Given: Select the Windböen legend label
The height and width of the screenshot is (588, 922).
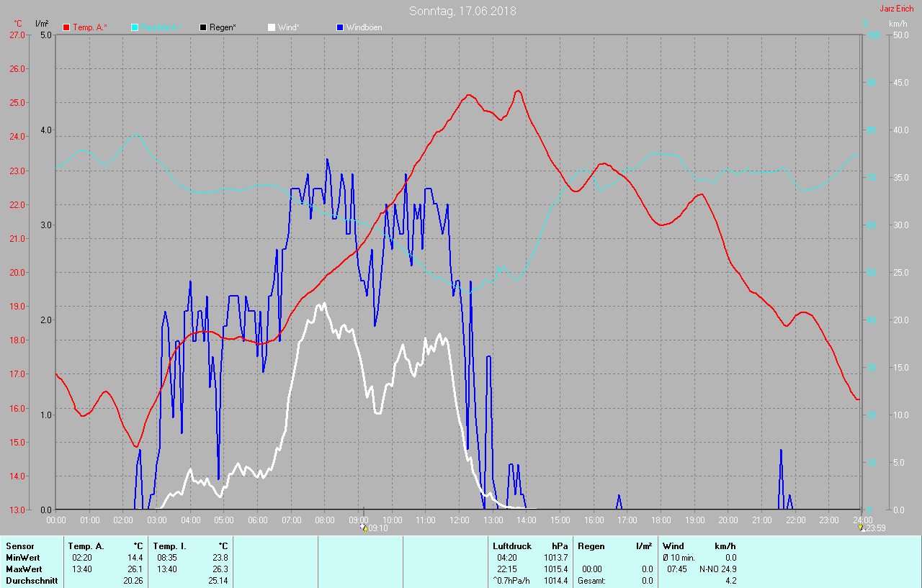Looking at the screenshot, I should tap(364, 27).
